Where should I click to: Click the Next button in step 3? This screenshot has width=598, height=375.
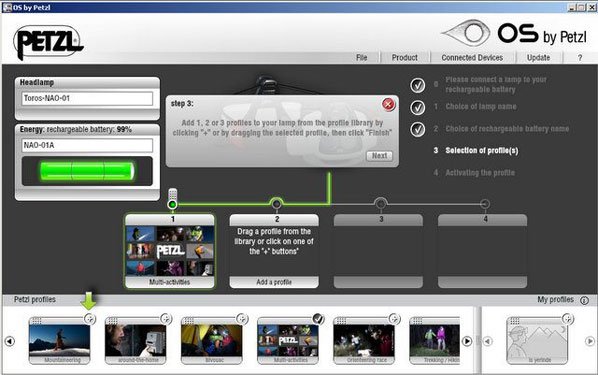(379, 156)
